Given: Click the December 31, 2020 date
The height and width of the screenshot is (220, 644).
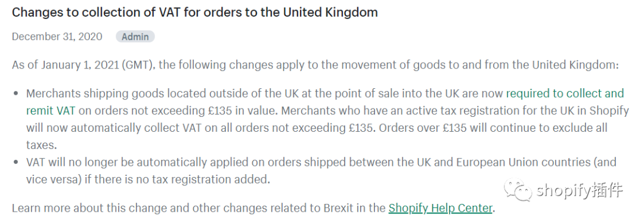Looking at the screenshot, I should (57, 36).
